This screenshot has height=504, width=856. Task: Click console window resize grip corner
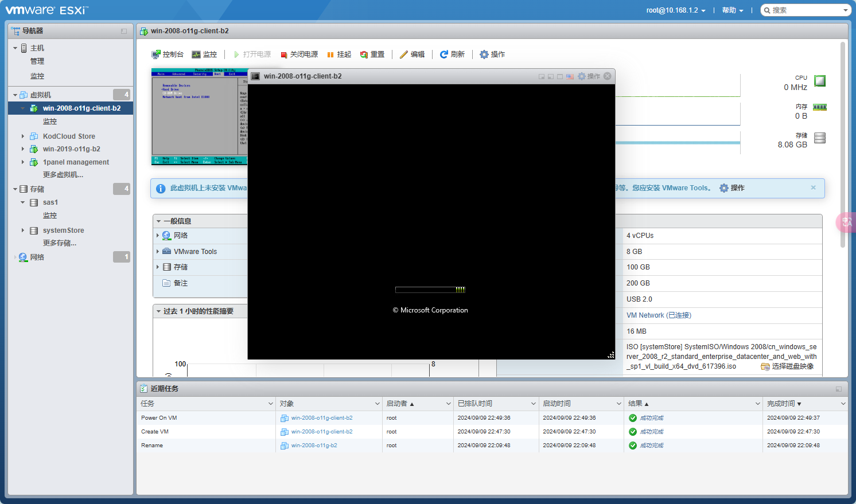click(x=610, y=355)
